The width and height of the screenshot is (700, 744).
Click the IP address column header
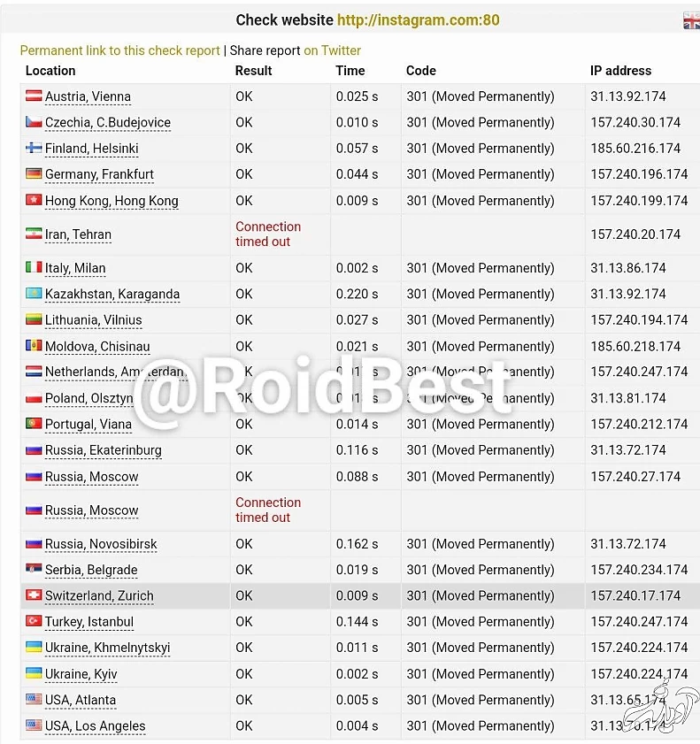(620, 71)
